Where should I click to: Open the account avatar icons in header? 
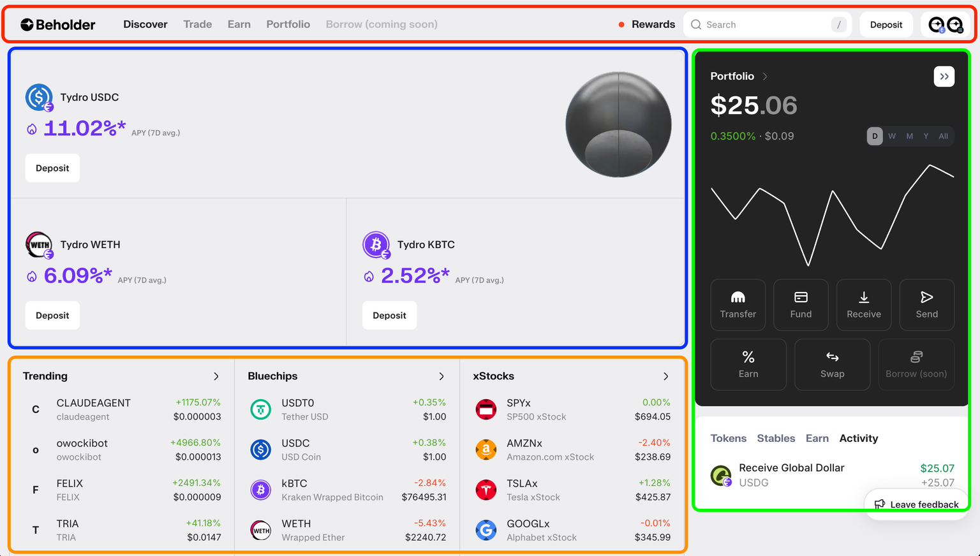[x=946, y=25]
